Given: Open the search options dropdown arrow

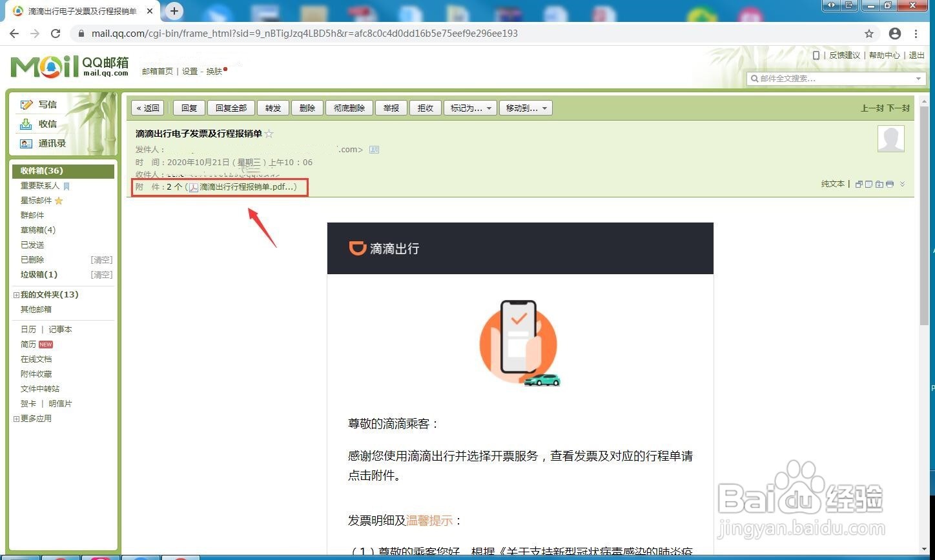Looking at the screenshot, I should click(919, 79).
